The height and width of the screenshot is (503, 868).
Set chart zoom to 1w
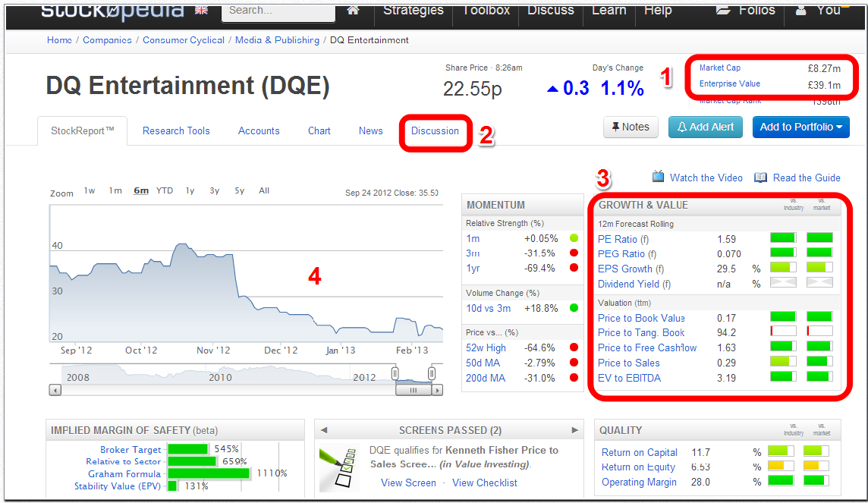(89, 190)
